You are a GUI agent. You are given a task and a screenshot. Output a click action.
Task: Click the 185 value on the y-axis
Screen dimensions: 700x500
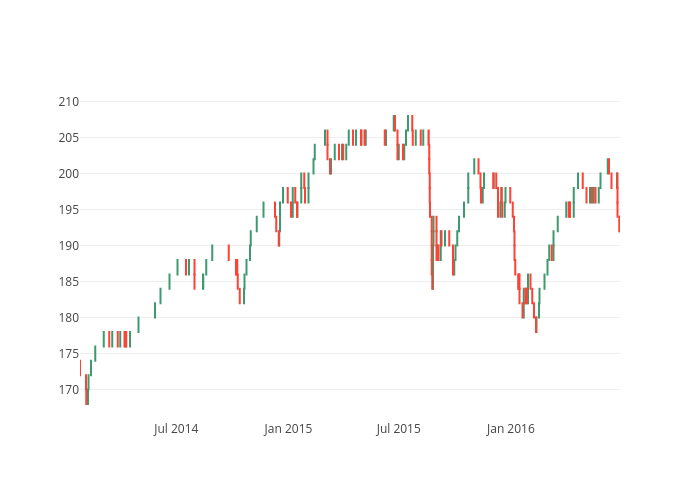click(x=68, y=282)
